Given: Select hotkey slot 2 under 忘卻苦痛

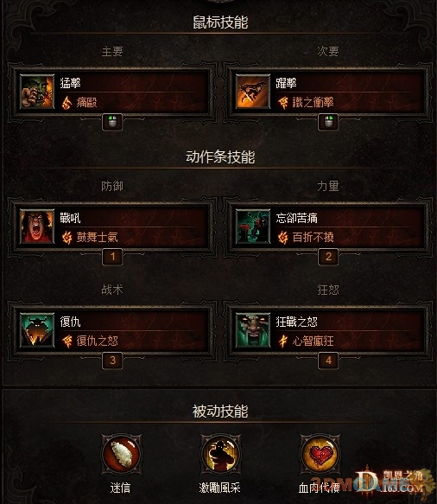Looking at the screenshot, I should (x=328, y=257).
